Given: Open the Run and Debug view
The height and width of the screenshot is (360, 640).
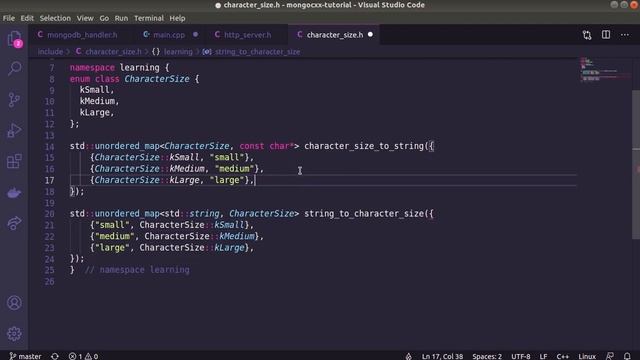Looking at the screenshot, I should 14,130.
